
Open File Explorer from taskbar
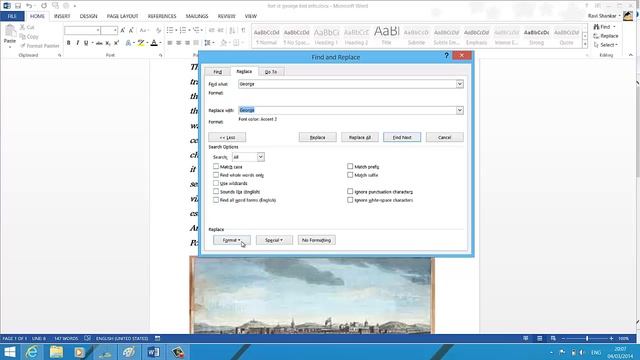coord(56,352)
